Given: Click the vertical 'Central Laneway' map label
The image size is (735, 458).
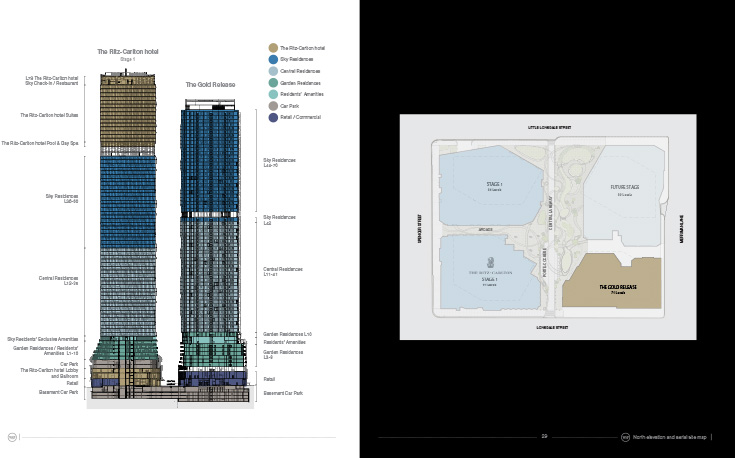Looking at the screenshot, I should [x=550, y=213].
